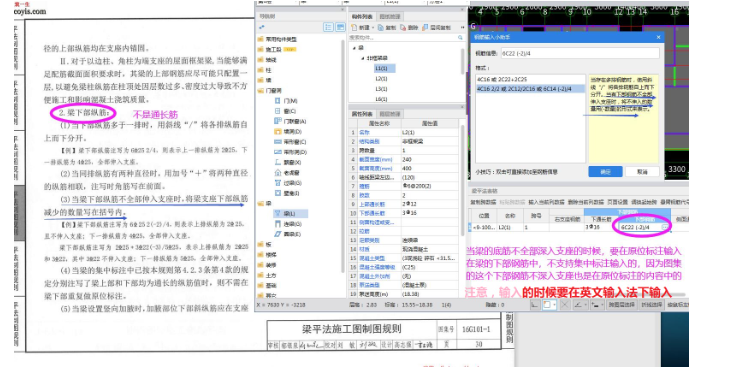
Task: Click the 复制 copy icon in component list toolbar
Action: point(380,27)
